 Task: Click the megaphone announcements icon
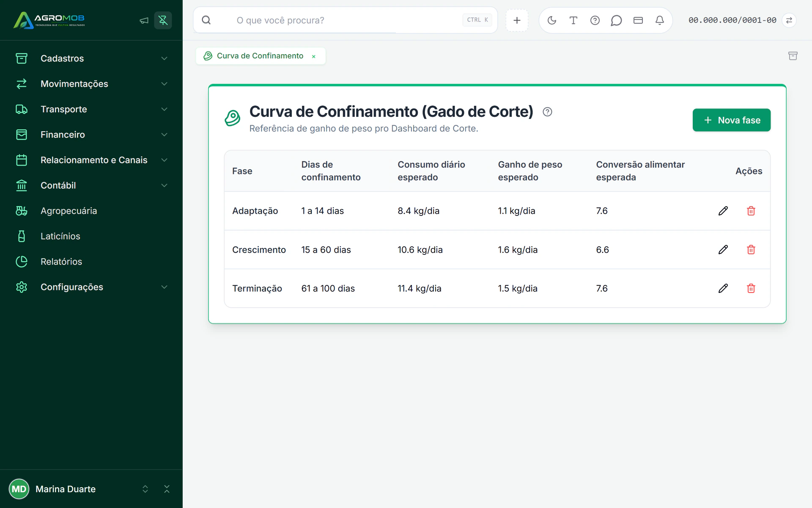click(x=144, y=20)
